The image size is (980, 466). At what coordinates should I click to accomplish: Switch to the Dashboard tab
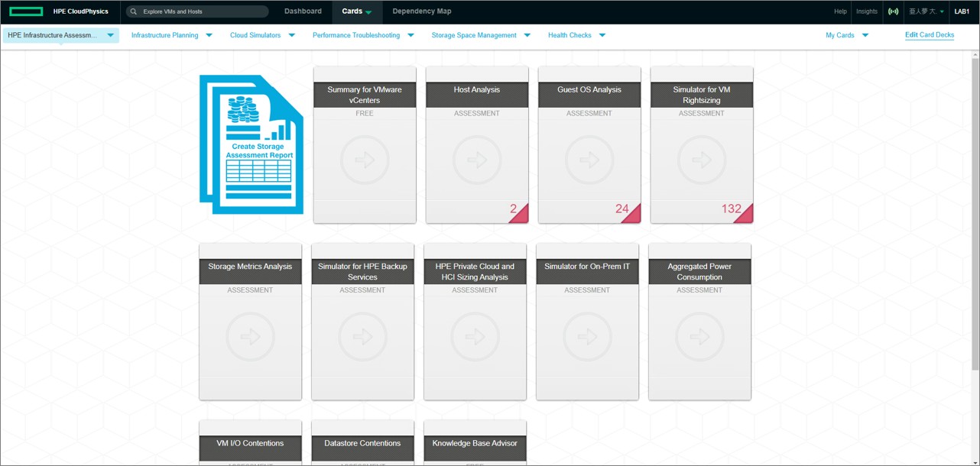[303, 11]
